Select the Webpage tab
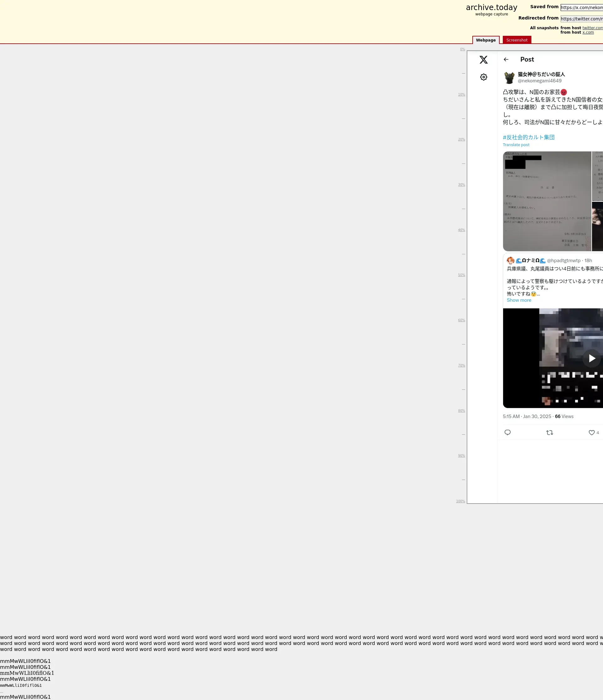Image resolution: width=603 pixels, height=700 pixels. [x=486, y=40]
